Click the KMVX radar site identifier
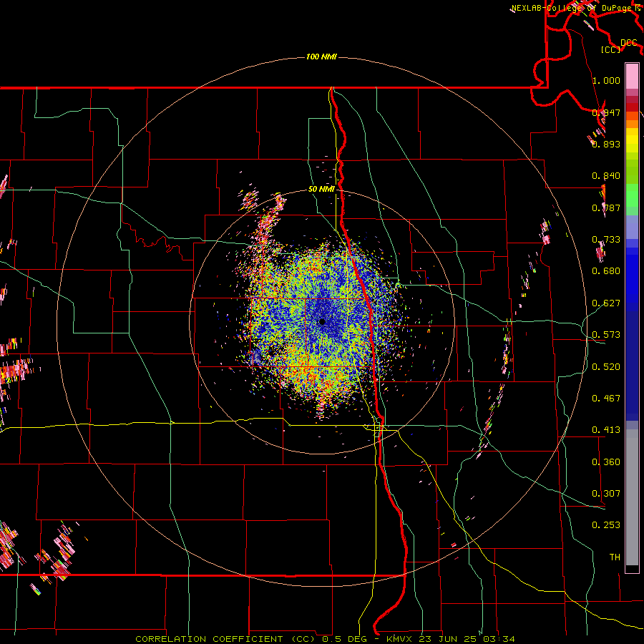Screen dimensions: 644x644 [x=401, y=639]
